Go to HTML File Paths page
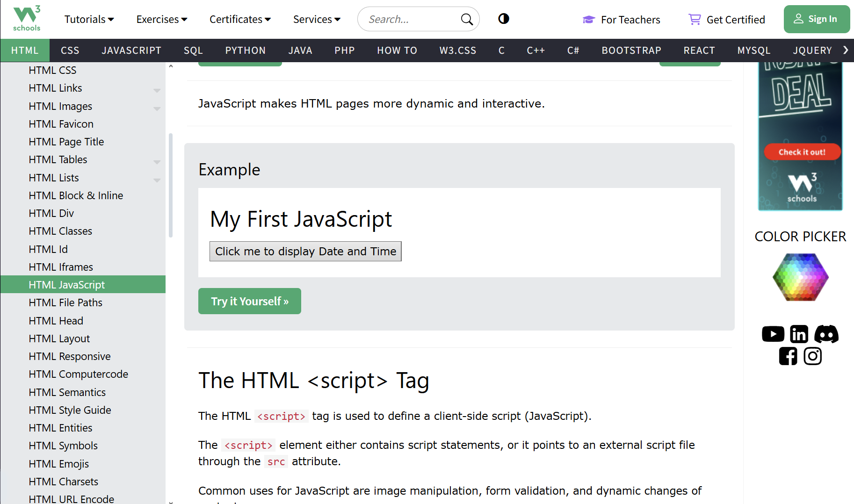 [x=65, y=302]
